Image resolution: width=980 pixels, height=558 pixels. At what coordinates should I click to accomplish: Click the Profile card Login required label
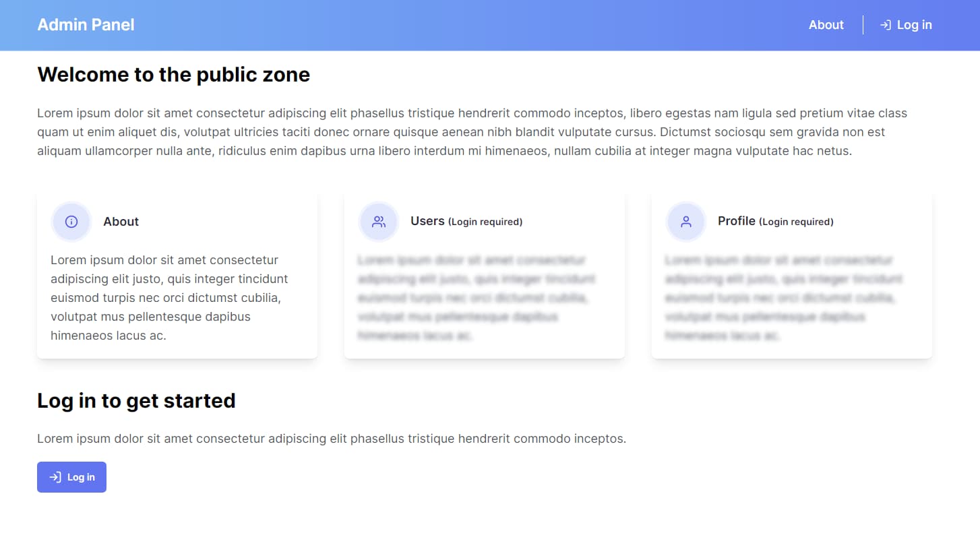796,222
